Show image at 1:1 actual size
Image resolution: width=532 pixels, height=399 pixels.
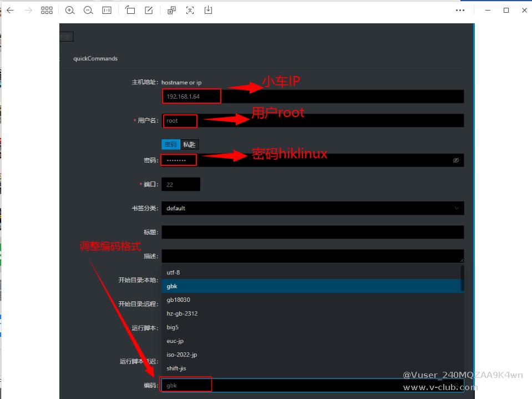click(x=107, y=10)
